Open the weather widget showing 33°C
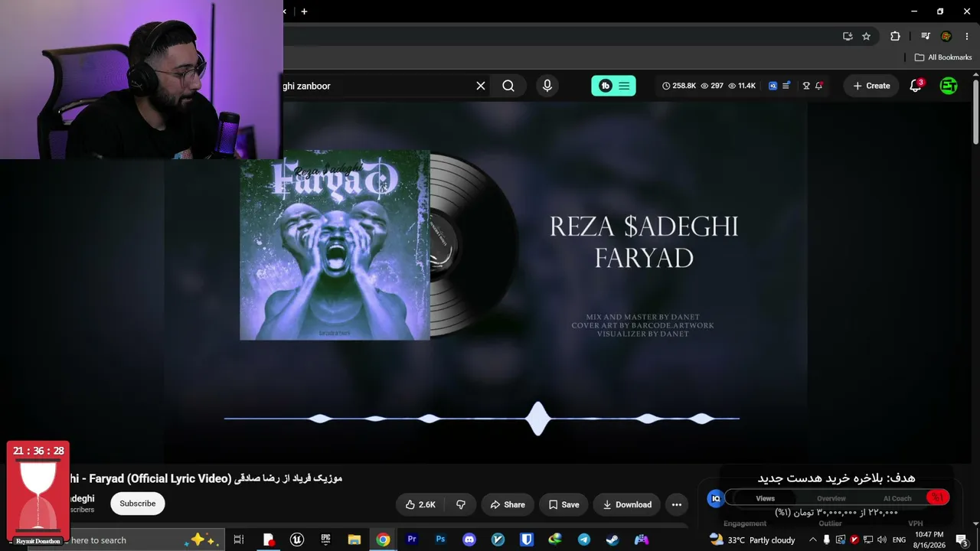The width and height of the screenshot is (980, 551). tap(753, 540)
